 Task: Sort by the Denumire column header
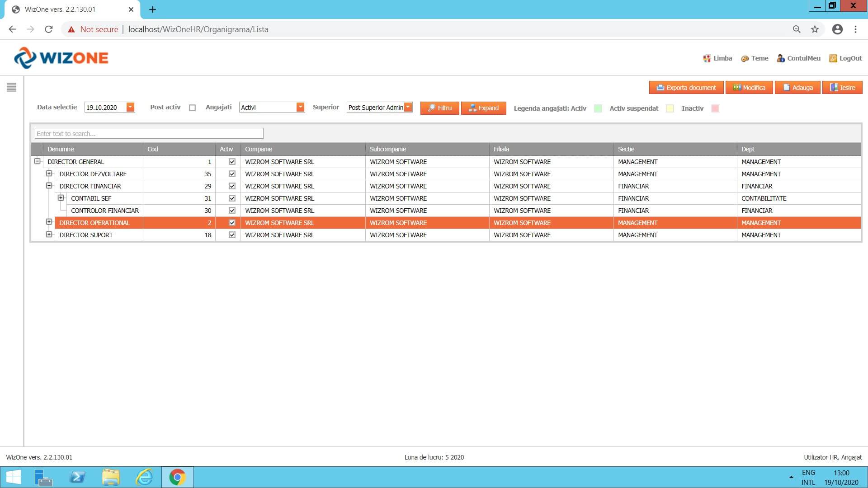coord(61,149)
